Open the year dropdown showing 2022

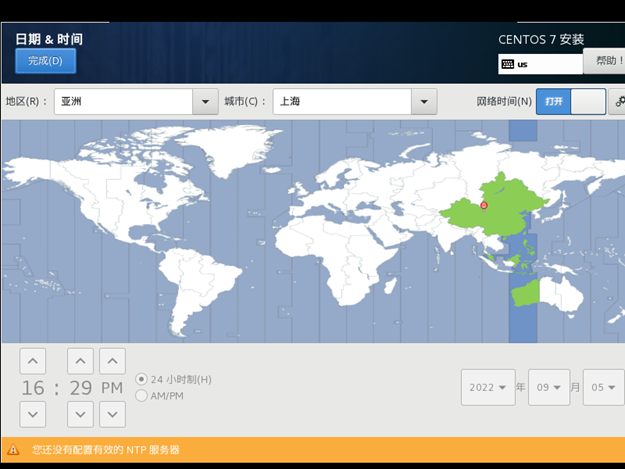pos(488,387)
